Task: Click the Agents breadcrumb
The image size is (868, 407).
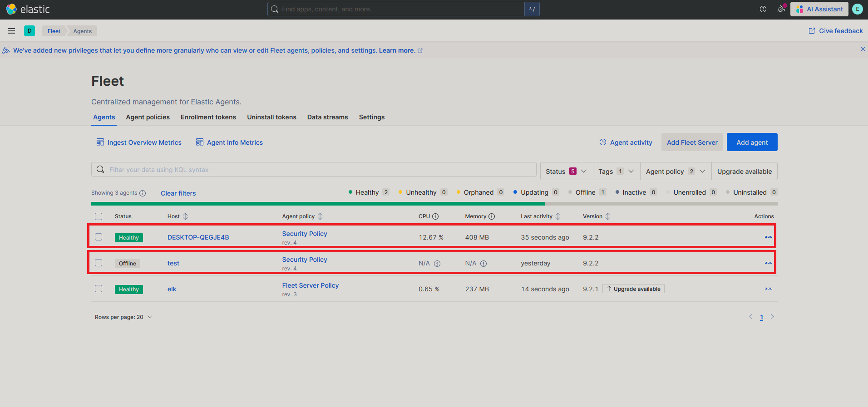Action: point(83,31)
